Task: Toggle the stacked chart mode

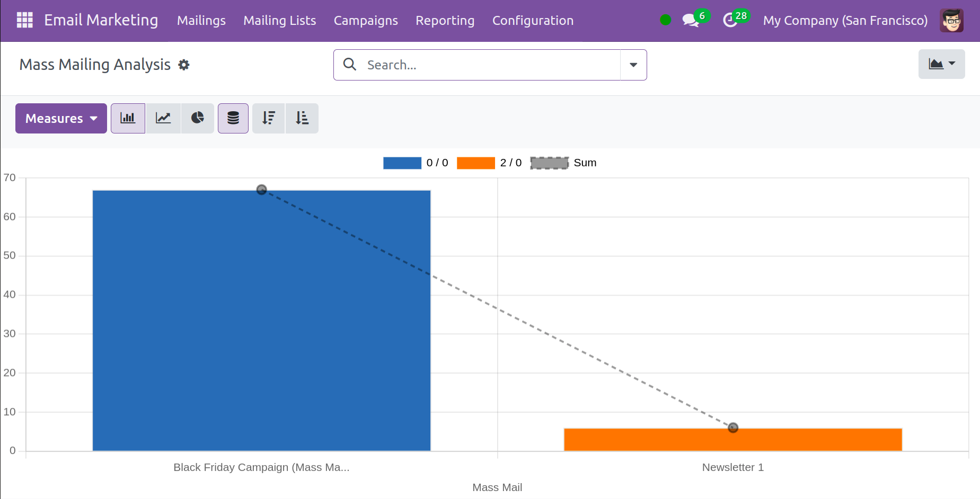Action: 233,118
